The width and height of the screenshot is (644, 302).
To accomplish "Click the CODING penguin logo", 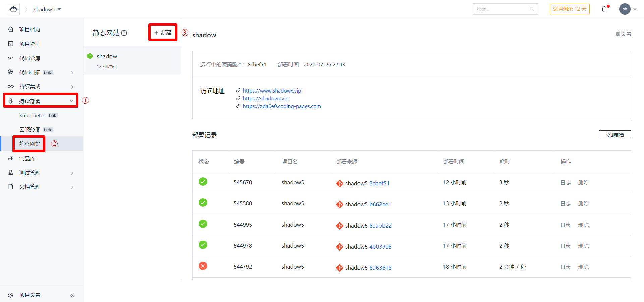I will pos(14,9).
